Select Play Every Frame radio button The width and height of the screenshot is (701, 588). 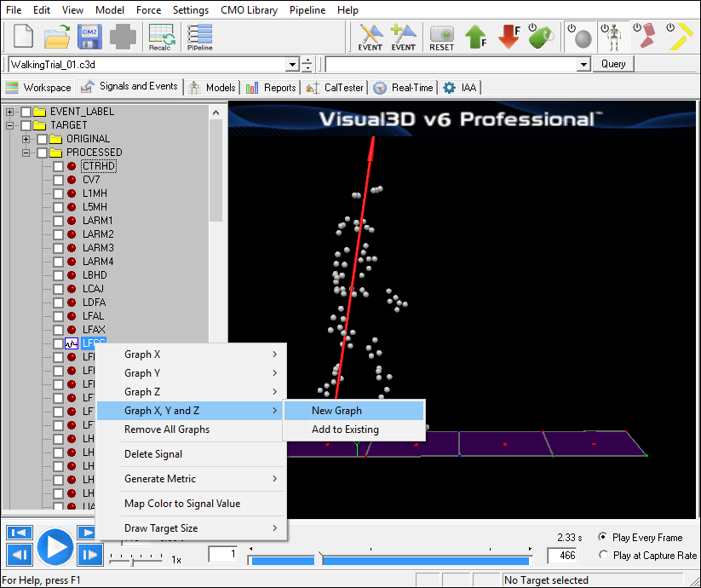click(603, 537)
